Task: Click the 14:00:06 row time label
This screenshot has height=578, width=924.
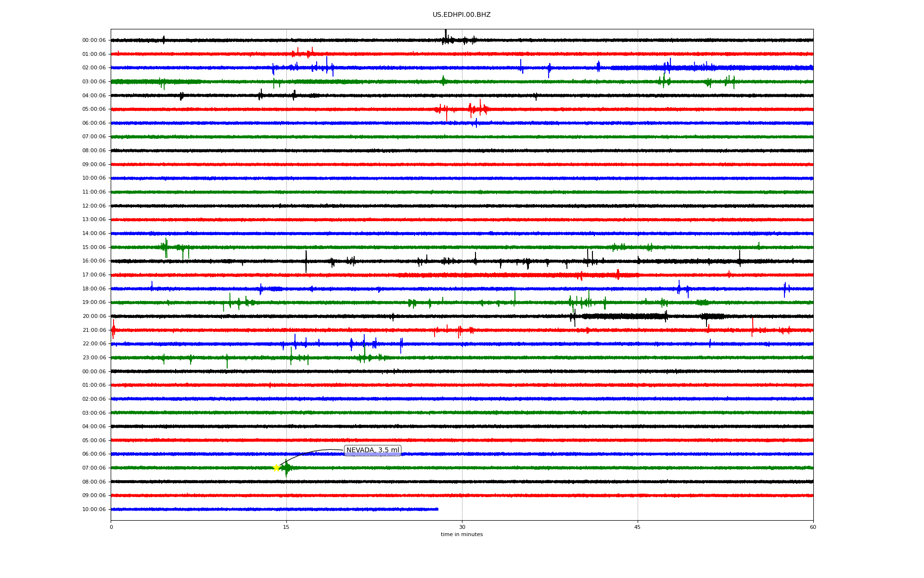Action: click(x=94, y=234)
